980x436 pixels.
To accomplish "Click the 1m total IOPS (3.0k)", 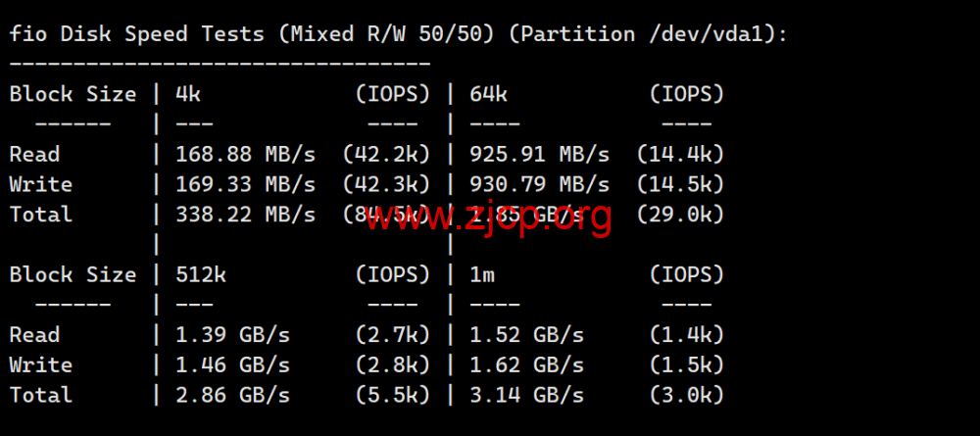I will click(x=687, y=395).
